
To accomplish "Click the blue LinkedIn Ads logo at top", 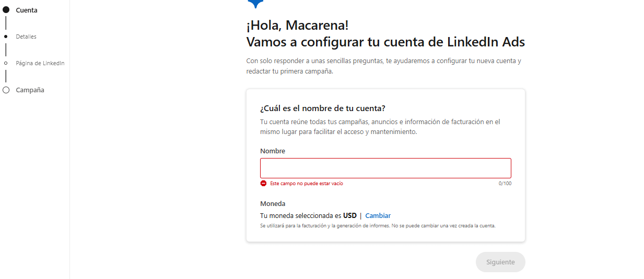I will coord(255,4).
